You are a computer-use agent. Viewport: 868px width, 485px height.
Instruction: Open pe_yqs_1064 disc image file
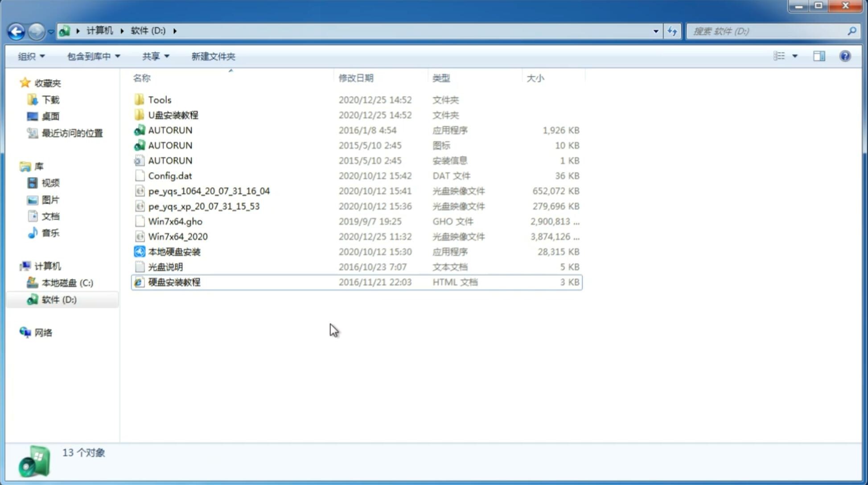(209, 191)
